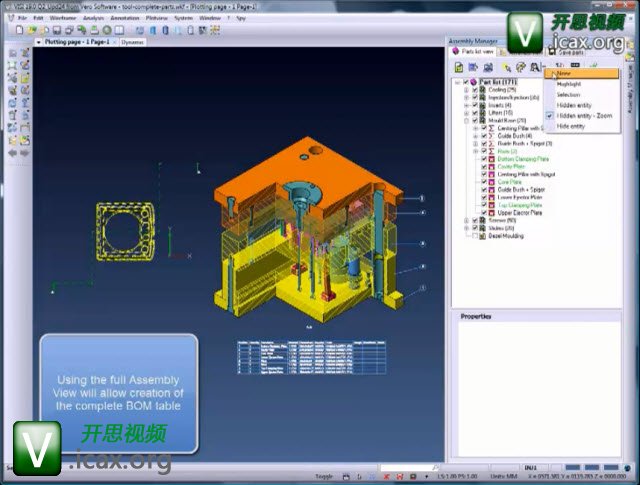Click the back arrow in left toolbar
Screen dimensions: 640x485
[13, 153]
